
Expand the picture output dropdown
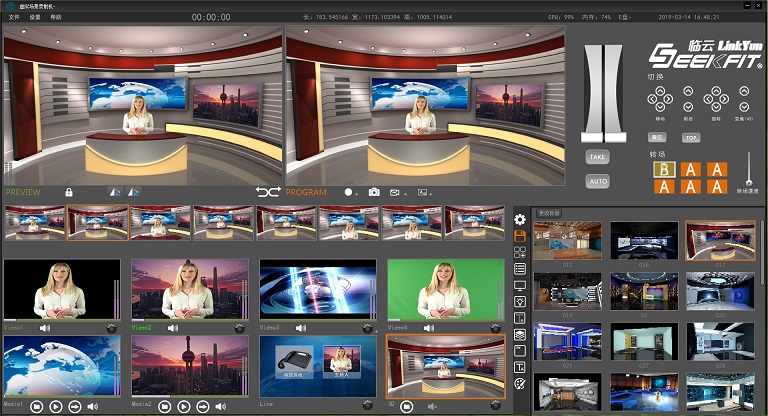click(x=432, y=192)
